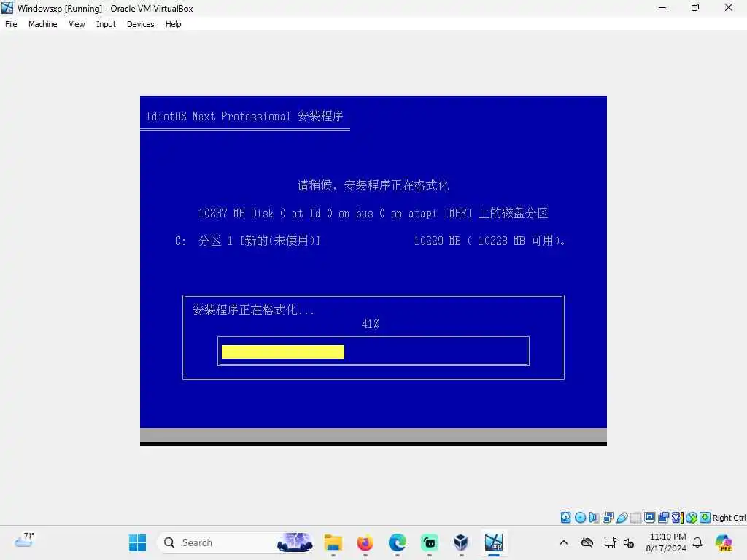Image resolution: width=747 pixels, height=560 pixels.
Task: Click the Right Ctrl host key label
Action: [x=729, y=518]
